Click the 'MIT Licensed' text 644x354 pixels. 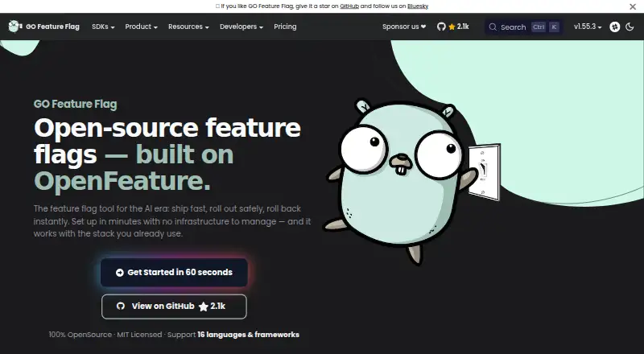139,335
